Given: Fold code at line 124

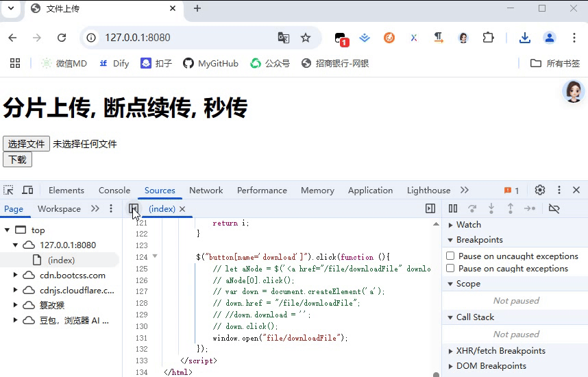Looking at the screenshot, I should pyautogui.click(x=155, y=256).
